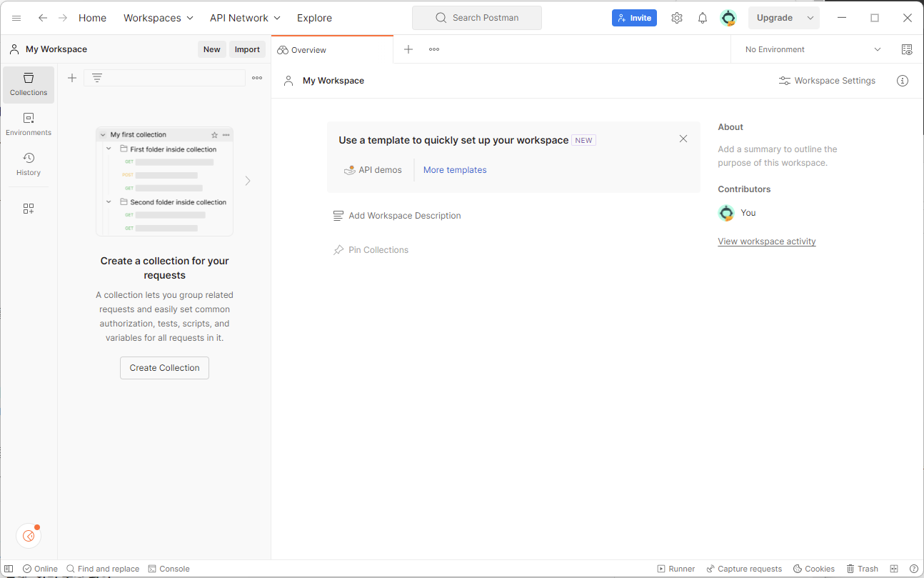
Task: Open the Environments sidebar section
Action: pyautogui.click(x=29, y=124)
